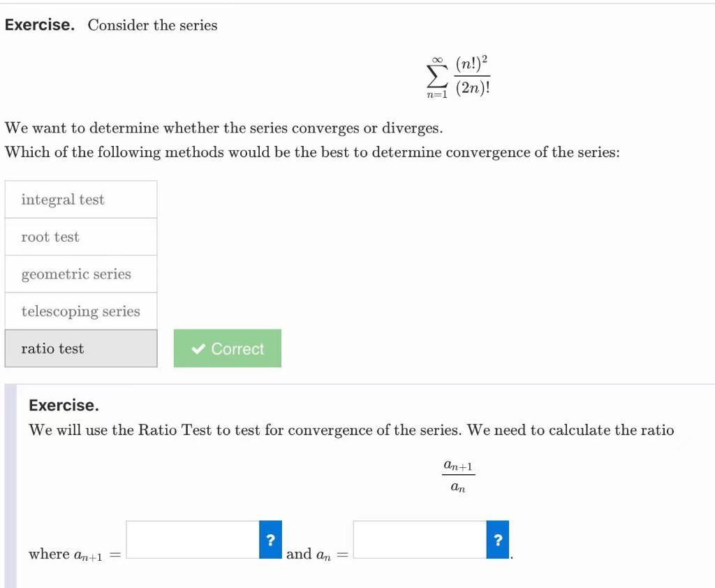Click the help icon beside the a_n field

[497, 539]
